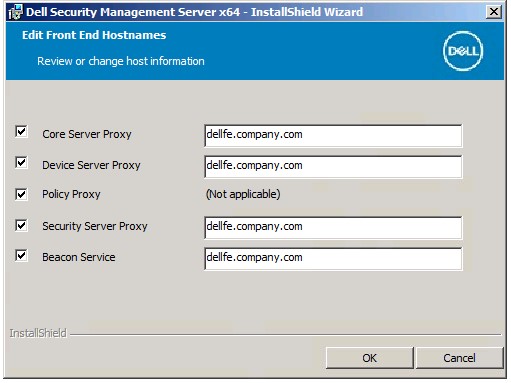511x383 pixels.
Task: Click the installer icon in the title bar
Action: pyautogui.click(x=15, y=12)
